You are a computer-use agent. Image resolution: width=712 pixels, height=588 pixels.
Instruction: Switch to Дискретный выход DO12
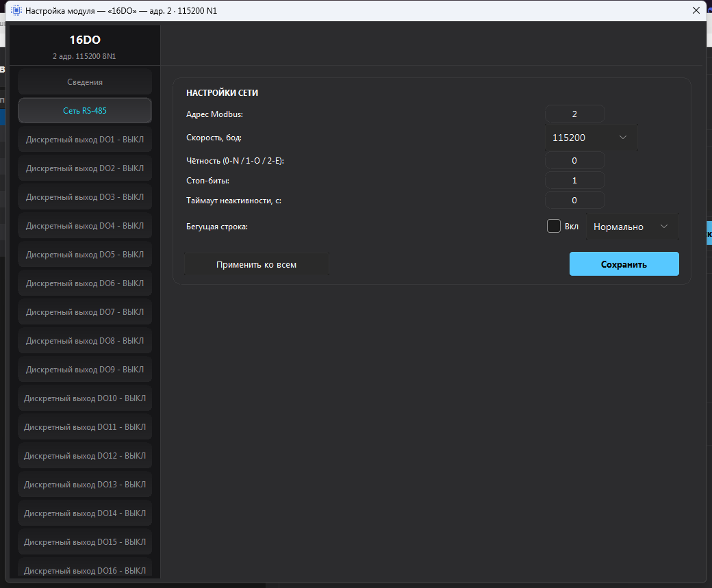click(x=85, y=456)
